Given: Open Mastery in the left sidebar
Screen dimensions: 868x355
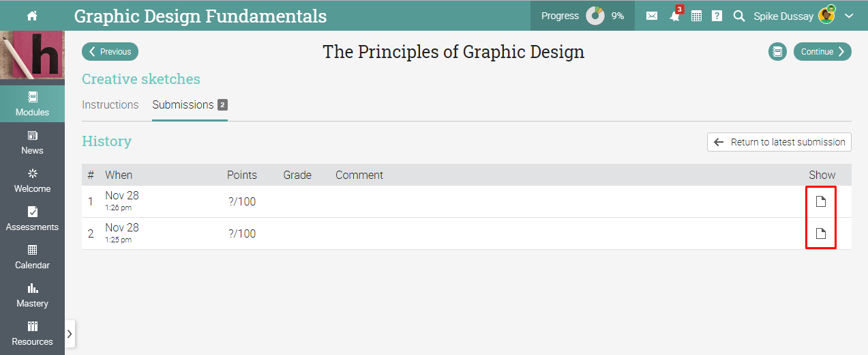Looking at the screenshot, I should 32,295.
